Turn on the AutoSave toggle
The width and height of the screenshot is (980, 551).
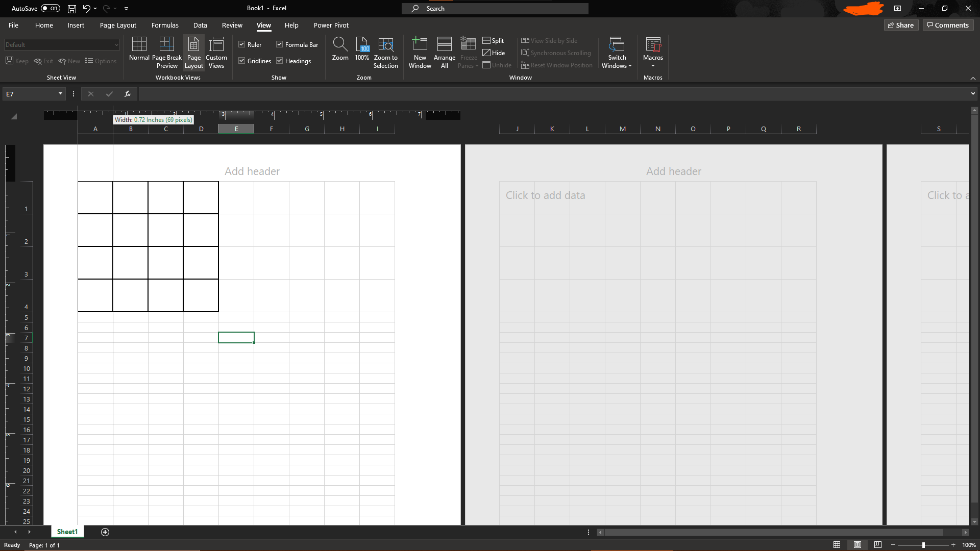point(50,8)
